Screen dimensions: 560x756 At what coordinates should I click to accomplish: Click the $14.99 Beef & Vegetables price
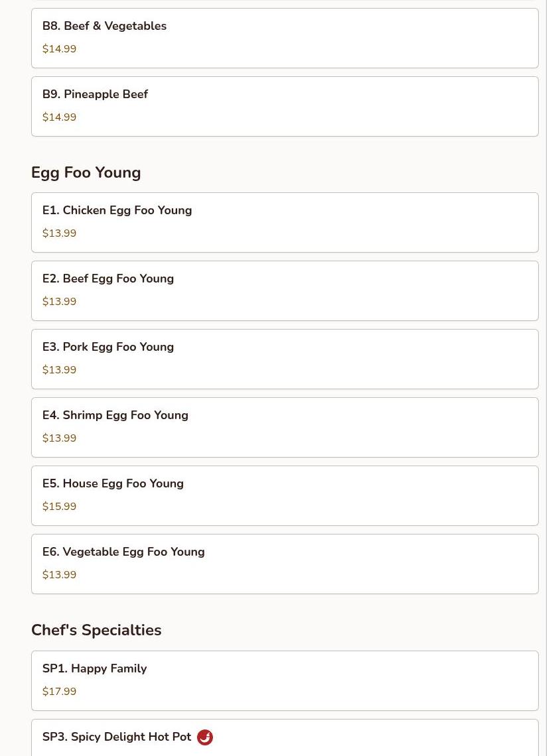[59, 49]
